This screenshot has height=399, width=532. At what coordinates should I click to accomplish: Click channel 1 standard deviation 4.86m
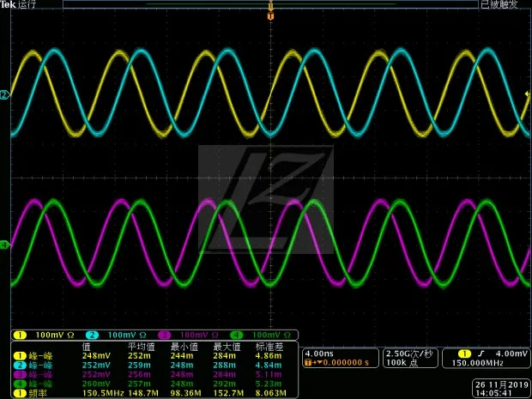coord(269,356)
